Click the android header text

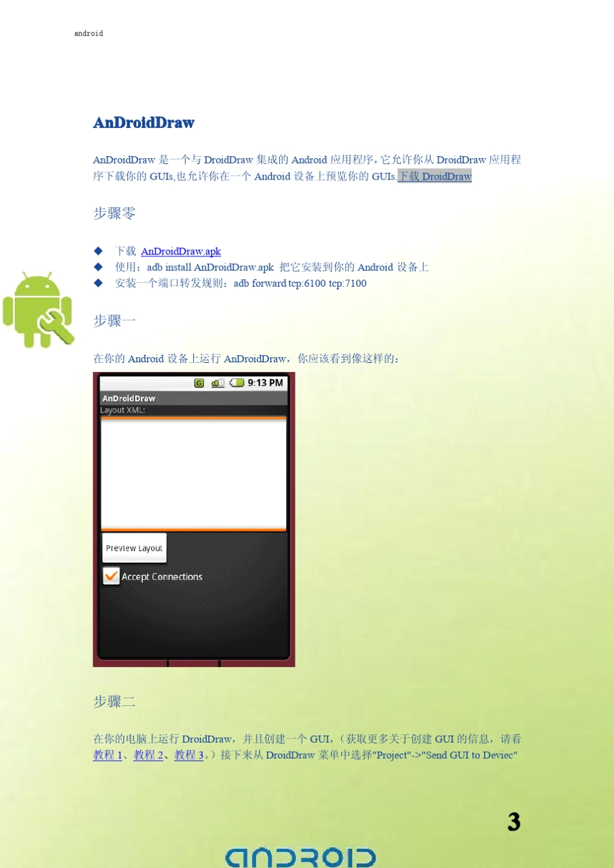pos(89,34)
